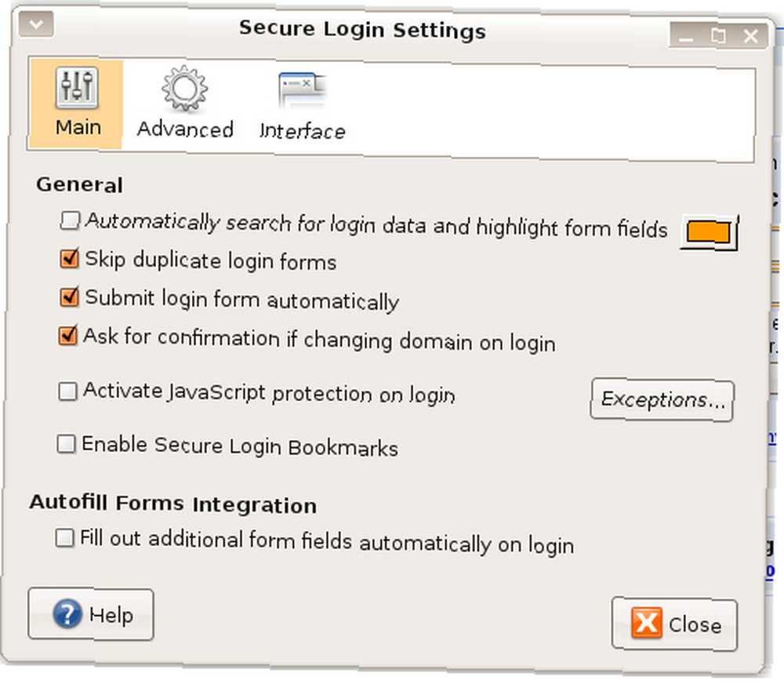Switch to the Advanced tab label
This screenshot has width=784, height=681.
[185, 129]
